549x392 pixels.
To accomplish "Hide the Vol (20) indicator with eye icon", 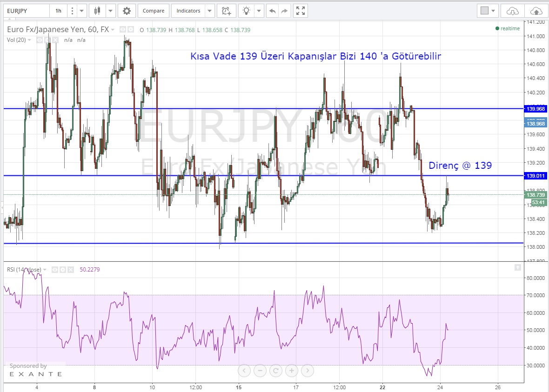I will 40,40.
